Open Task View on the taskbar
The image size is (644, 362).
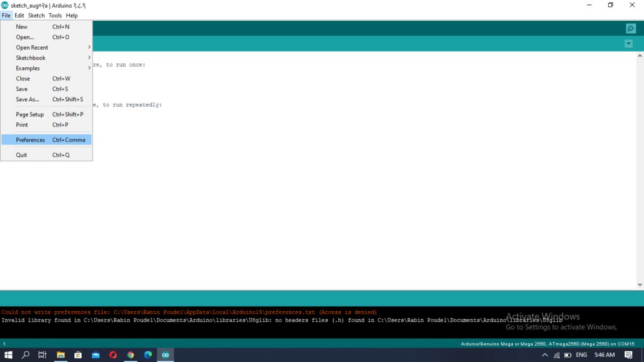point(42,355)
